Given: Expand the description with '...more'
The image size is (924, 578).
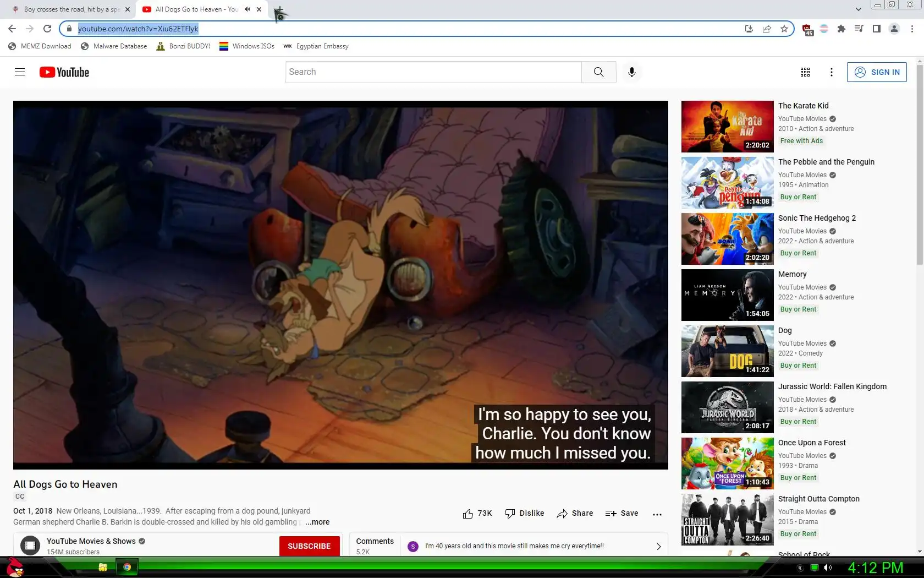Looking at the screenshot, I should (x=317, y=522).
